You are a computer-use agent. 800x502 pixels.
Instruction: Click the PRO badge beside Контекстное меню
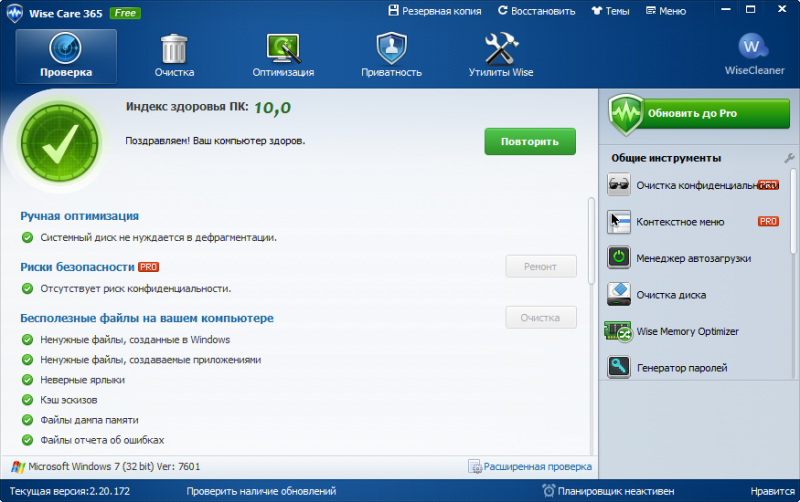tap(768, 221)
